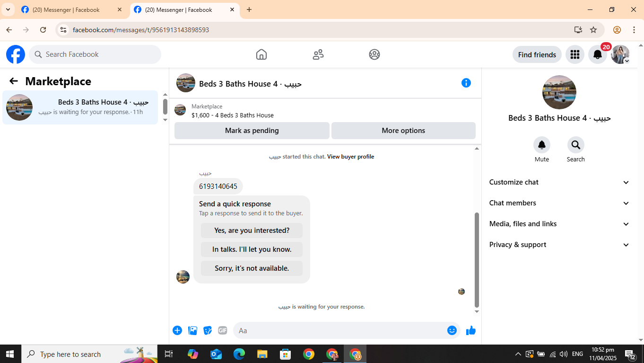Open the volume control in system tray
This screenshot has height=363, width=644.
point(564,354)
